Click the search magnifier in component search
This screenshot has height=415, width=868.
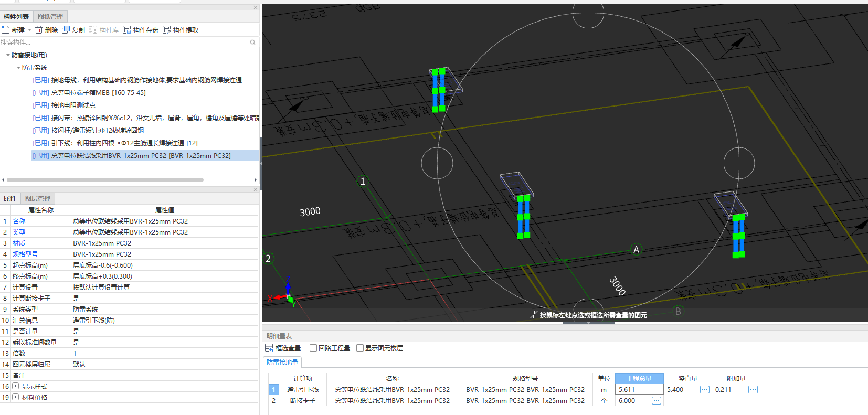(252, 42)
